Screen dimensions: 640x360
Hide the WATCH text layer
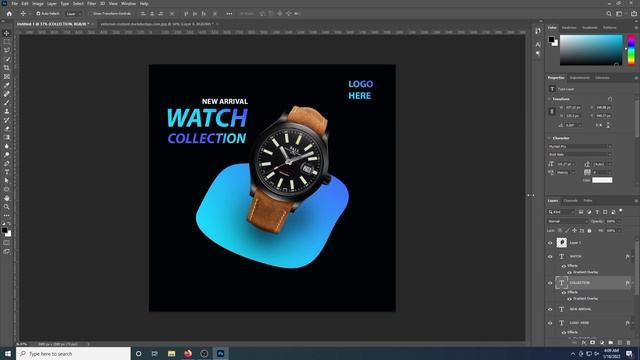550,257
